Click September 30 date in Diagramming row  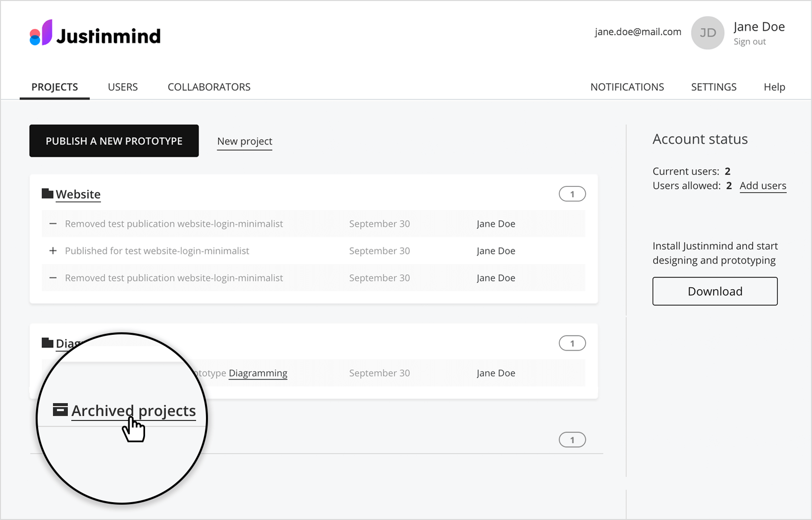point(379,373)
